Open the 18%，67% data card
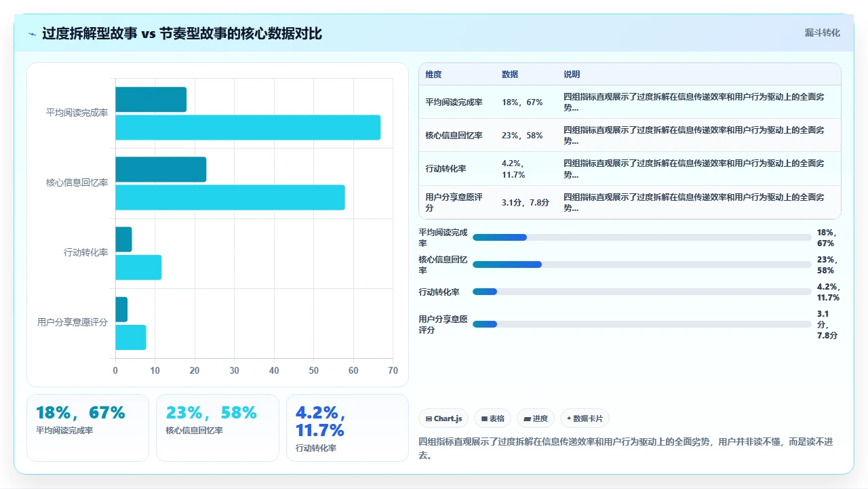The height and width of the screenshot is (489, 868). 87,428
